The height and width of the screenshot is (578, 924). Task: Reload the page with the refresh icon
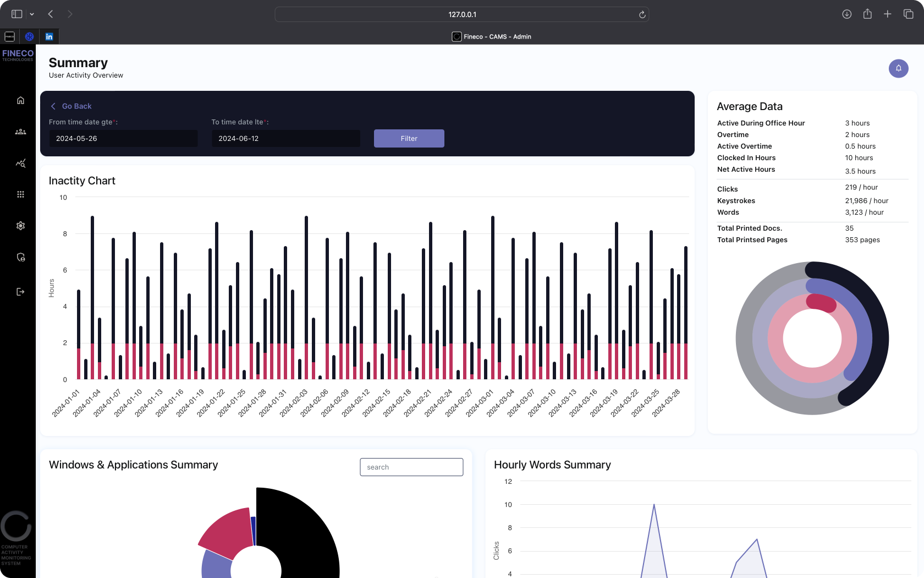coord(642,14)
